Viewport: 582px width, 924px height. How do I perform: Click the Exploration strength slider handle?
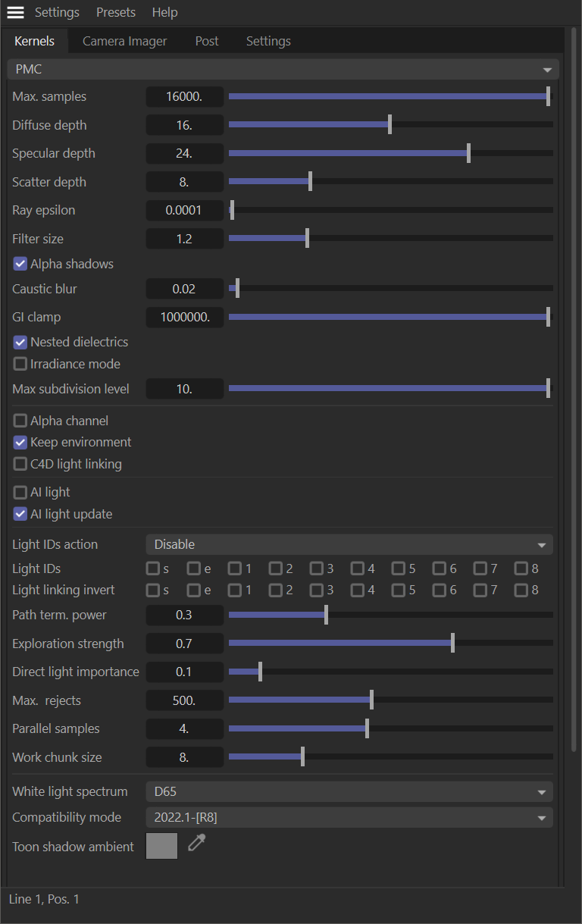point(452,644)
